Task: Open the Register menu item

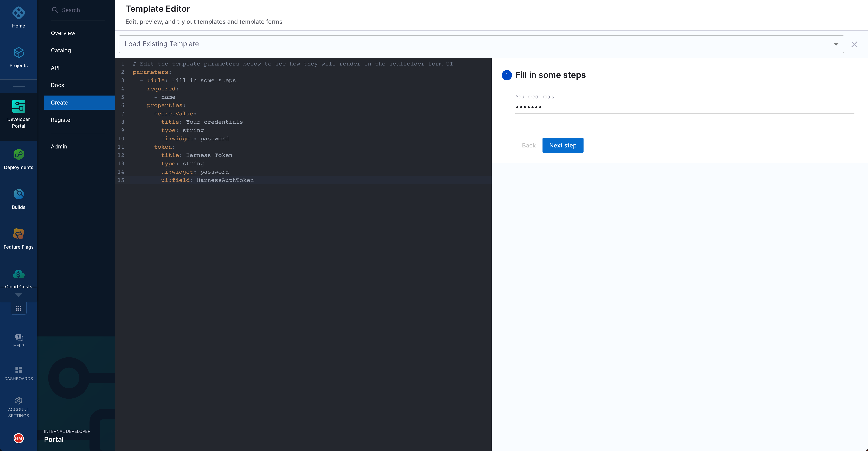Action: click(x=61, y=120)
